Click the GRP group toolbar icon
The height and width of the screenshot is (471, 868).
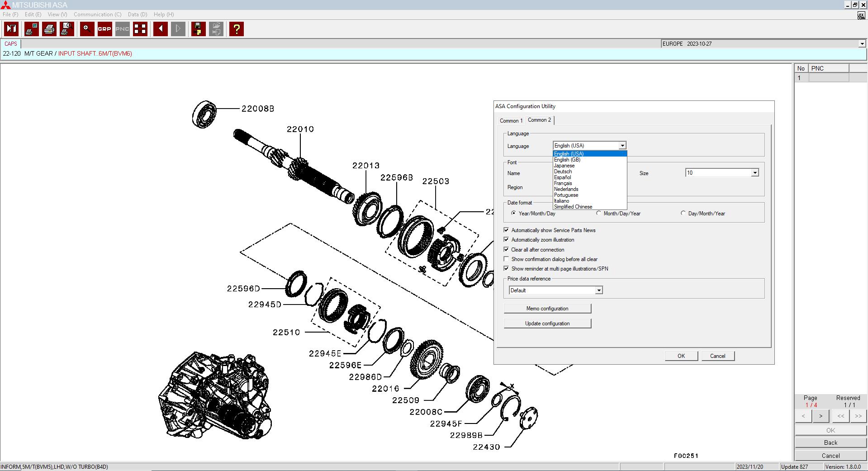pyautogui.click(x=104, y=29)
